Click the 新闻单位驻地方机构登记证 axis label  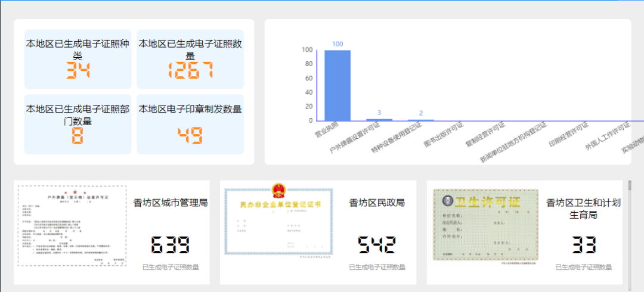tap(515, 142)
